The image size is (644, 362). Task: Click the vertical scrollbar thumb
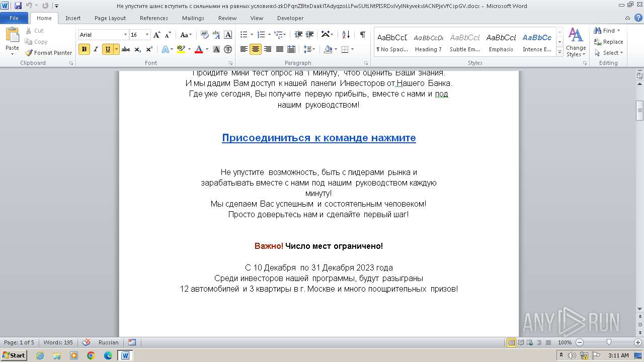click(640, 111)
